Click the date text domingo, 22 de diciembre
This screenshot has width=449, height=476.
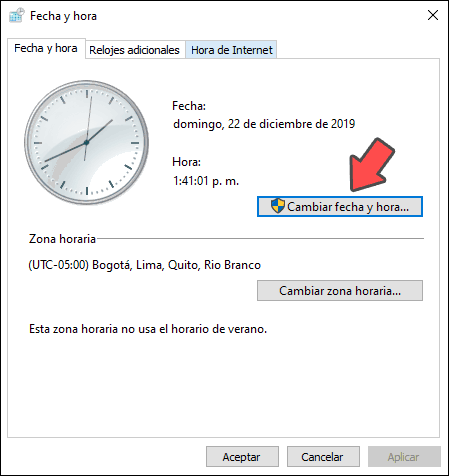[264, 124]
